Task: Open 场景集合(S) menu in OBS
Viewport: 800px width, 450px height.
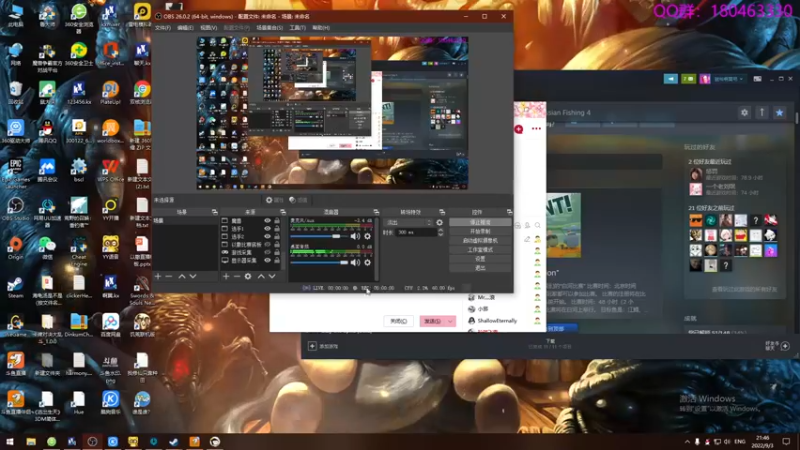Action: (269, 28)
